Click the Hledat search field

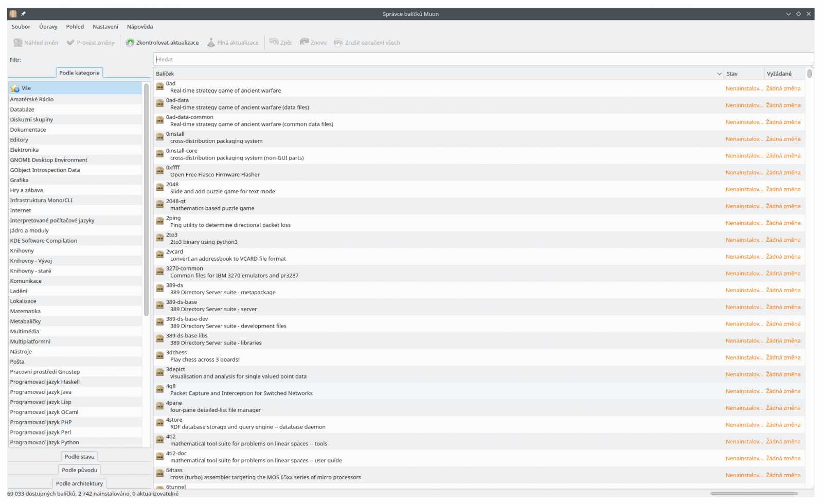(x=484, y=60)
